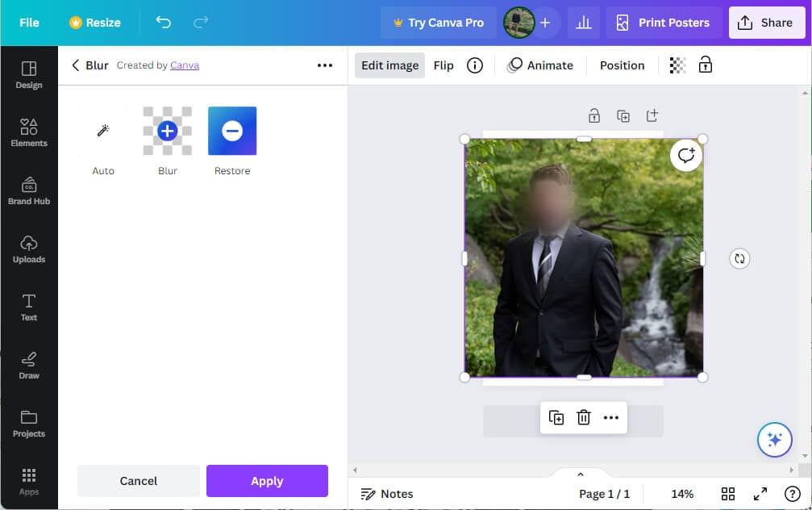812x510 pixels.
Task: Click the undo arrow
Action: tap(164, 23)
